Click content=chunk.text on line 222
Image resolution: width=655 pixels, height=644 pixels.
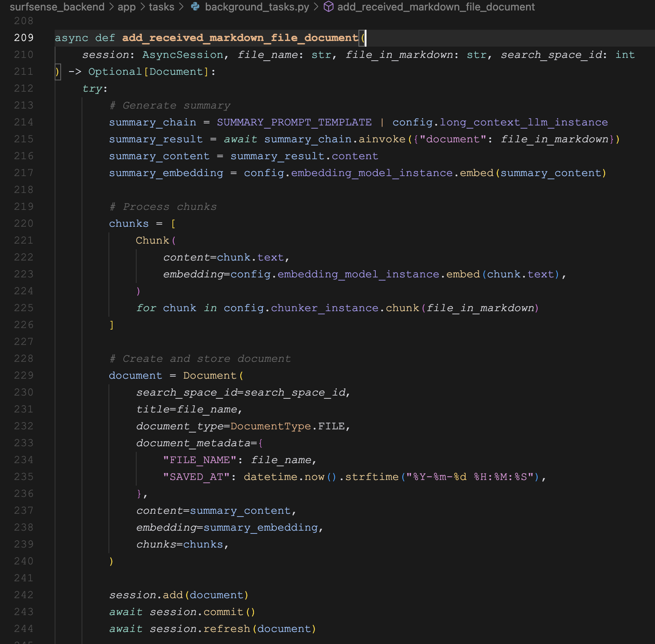[x=223, y=257]
